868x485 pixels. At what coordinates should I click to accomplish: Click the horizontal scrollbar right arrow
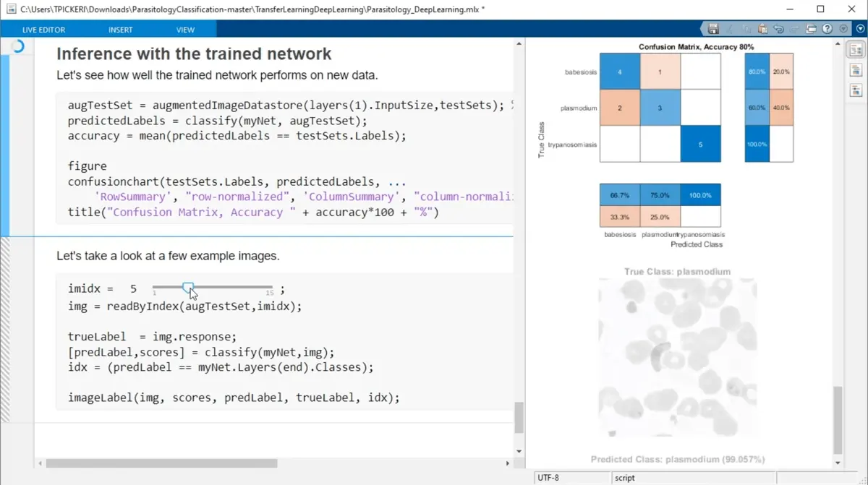[509, 463]
